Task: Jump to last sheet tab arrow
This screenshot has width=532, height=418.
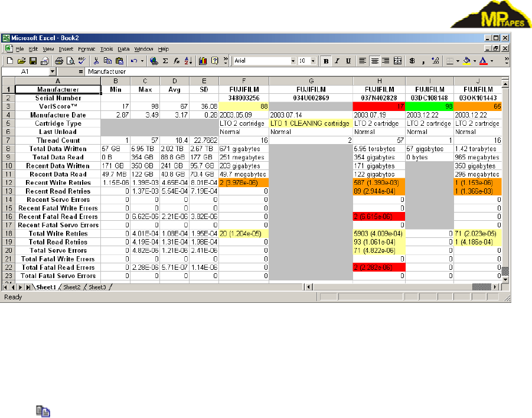Action: [28, 287]
